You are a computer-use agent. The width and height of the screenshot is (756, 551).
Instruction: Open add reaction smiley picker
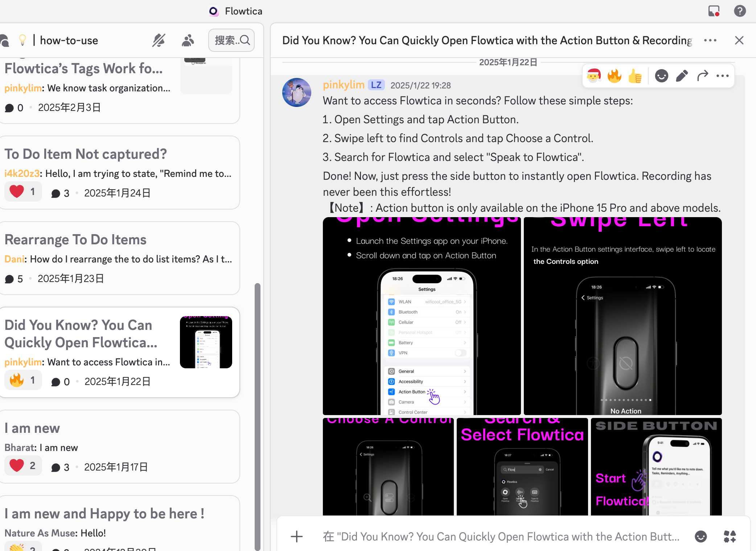(661, 76)
